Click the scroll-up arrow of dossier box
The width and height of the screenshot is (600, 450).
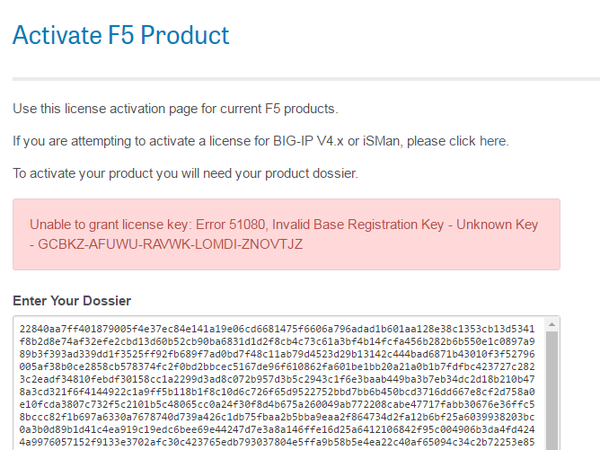pos(551,324)
